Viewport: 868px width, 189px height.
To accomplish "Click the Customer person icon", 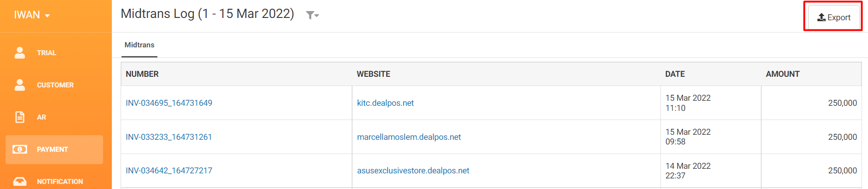I will pyautogui.click(x=20, y=85).
